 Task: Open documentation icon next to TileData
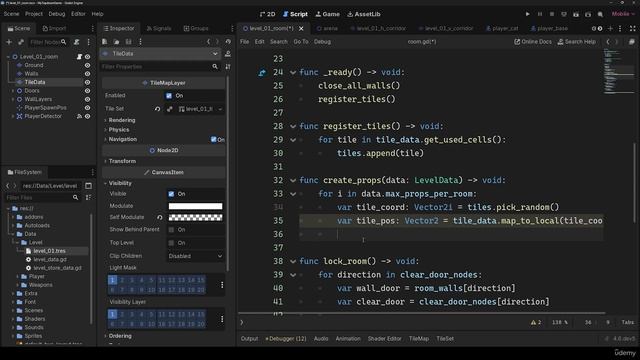[228, 53]
